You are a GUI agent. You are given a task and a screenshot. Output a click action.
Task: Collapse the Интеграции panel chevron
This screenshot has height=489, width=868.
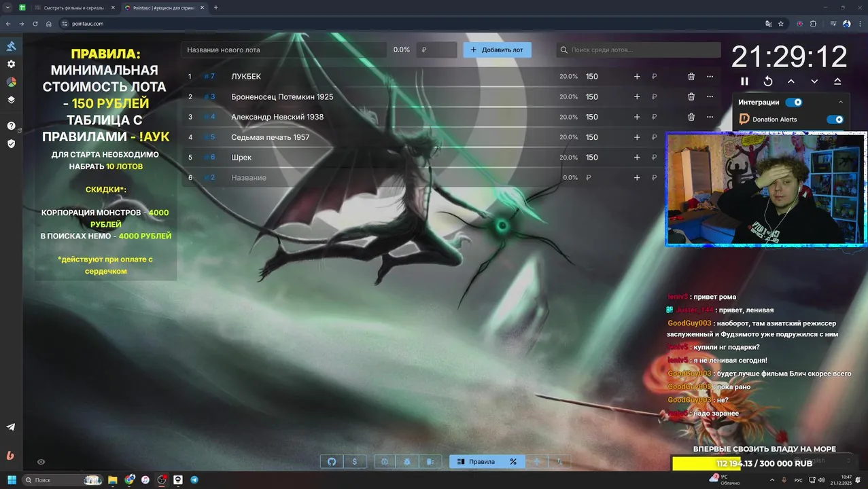click(841, 103)
